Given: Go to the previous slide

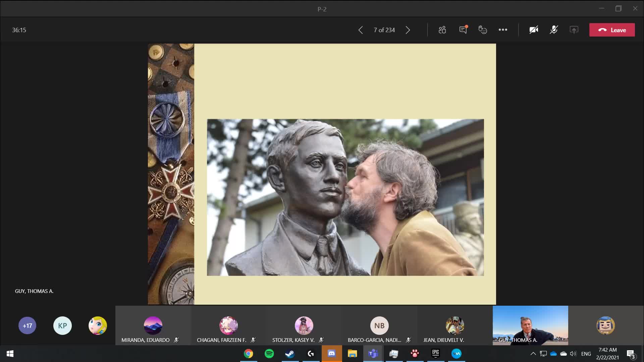Looking at the screenshot, I should (x=361, y=30).
